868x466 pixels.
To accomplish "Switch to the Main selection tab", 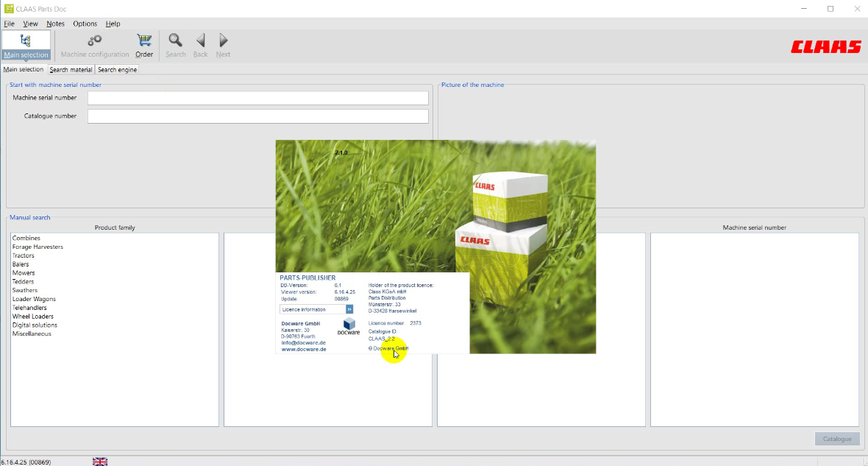I will click(x=24, y=69).
